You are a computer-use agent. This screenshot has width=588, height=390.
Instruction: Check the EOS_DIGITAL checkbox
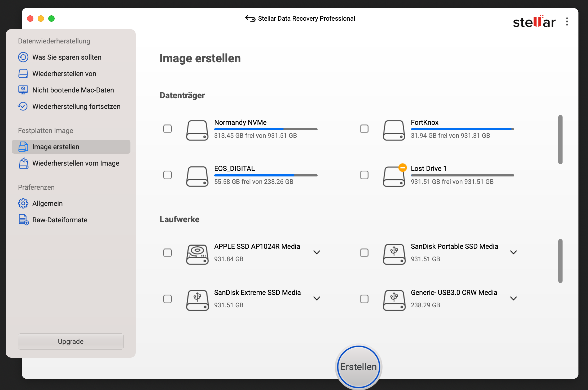168,175
